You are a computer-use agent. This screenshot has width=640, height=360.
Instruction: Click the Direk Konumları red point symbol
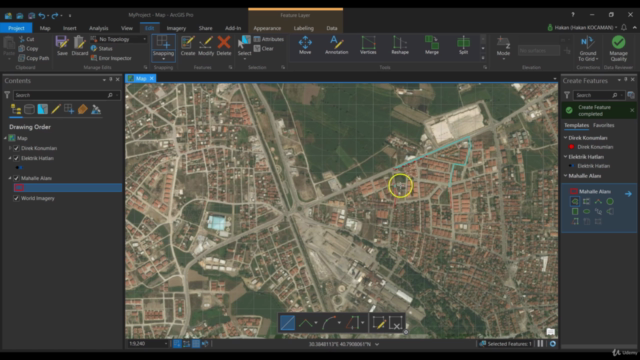tap(571, 147)
